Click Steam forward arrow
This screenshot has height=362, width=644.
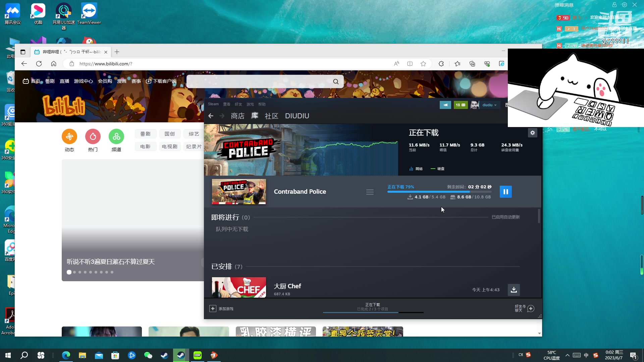[222, 116]
